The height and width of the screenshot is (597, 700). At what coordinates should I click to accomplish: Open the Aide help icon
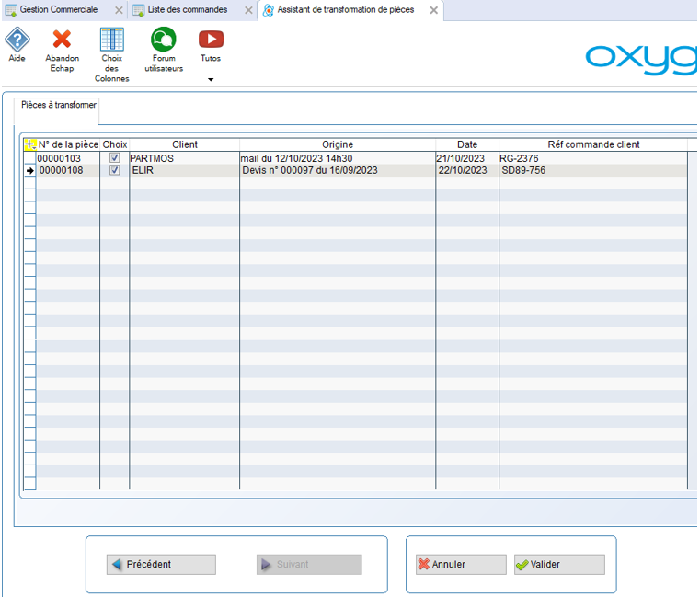tap(17, 40)
